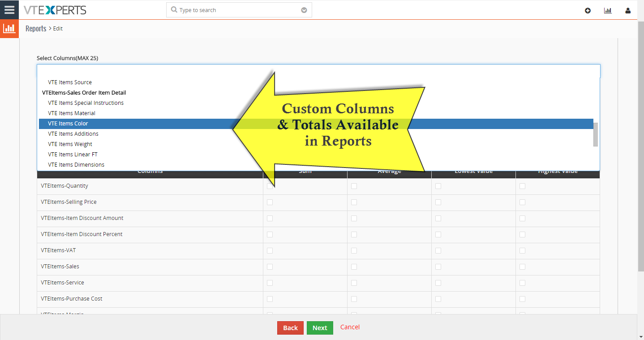Click the column dropdown list scrollbar thumb
The height and width of the screenshot is (340, 644).
pyautogui.click(x=596, y=134)
